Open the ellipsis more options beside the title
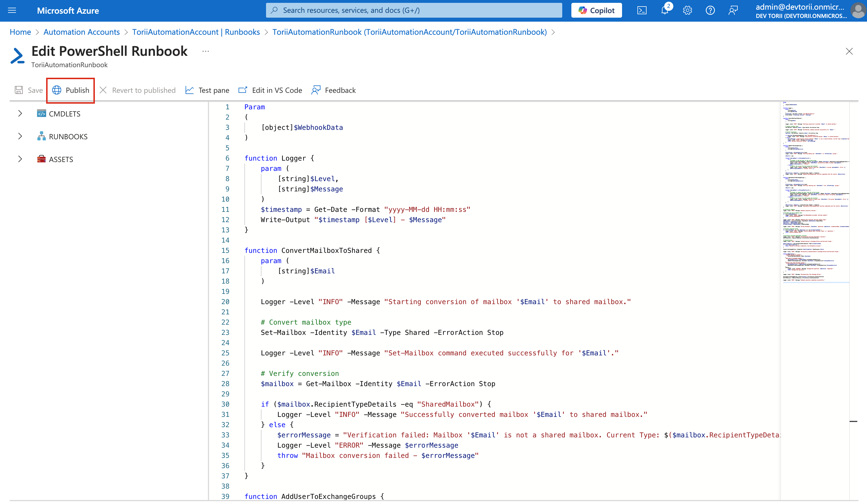The image size is (867, 504). (x=206, y=51)
